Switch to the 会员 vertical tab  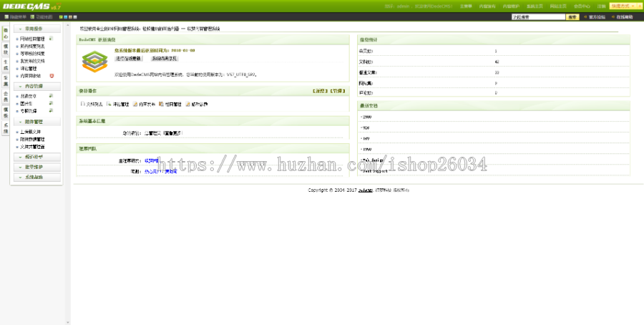(x=6, y=97)
